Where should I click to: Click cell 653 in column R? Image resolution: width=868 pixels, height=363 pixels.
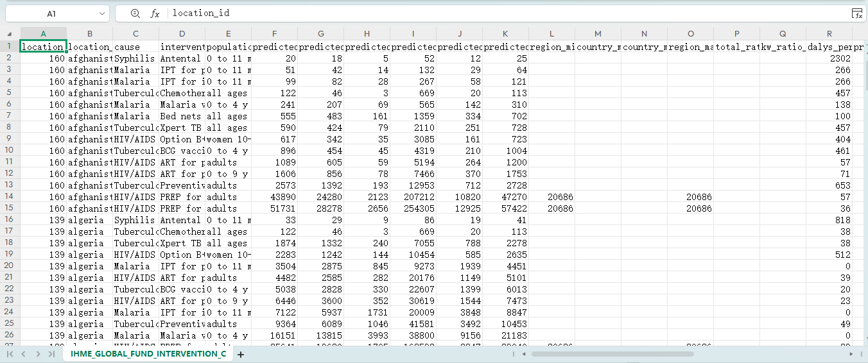coord(829,185)
